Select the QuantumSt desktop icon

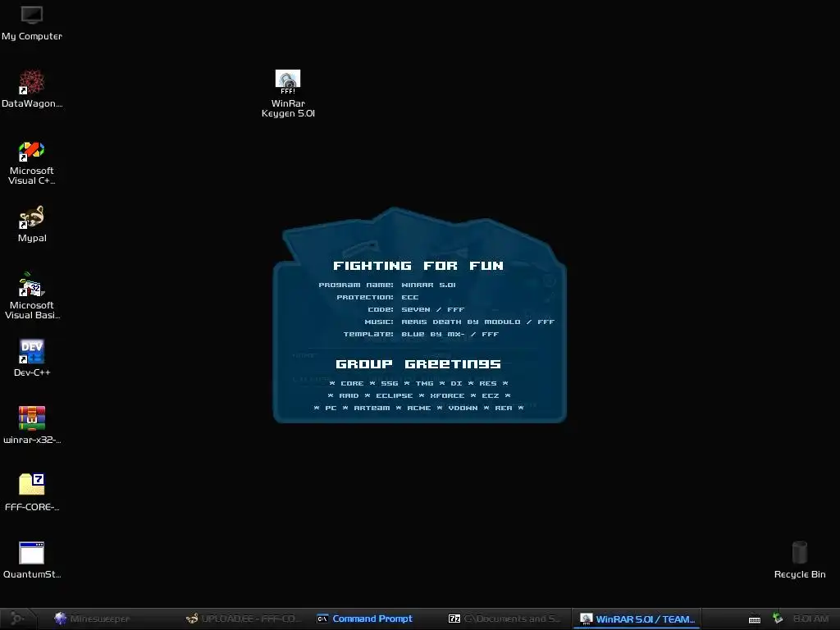pyautogui.click(x=32, y=559)
